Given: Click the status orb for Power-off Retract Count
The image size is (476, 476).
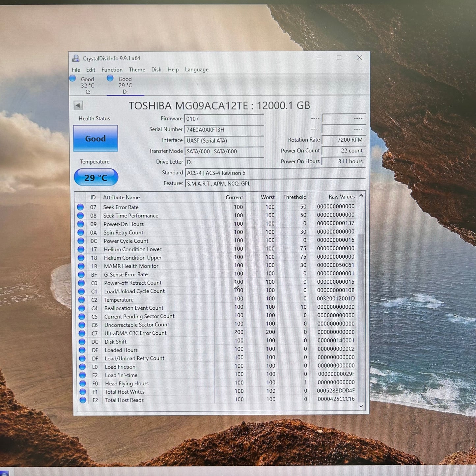Looking at the screenshot, I should point(81,283).
